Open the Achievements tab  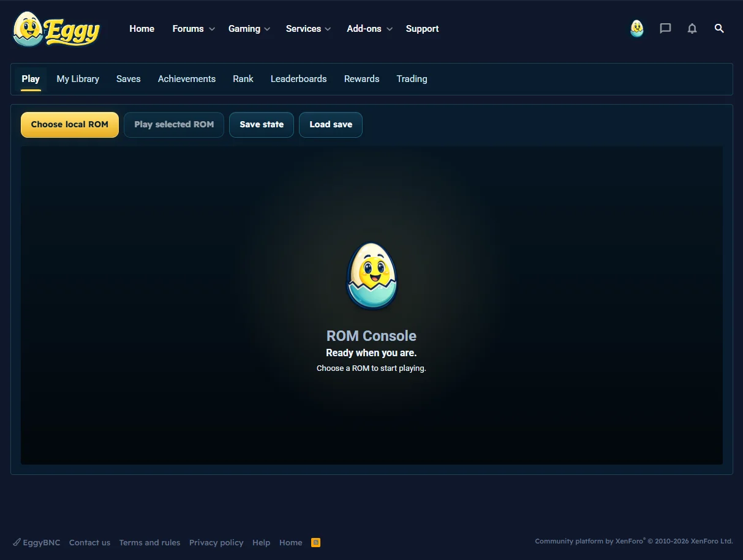(187, 79)
